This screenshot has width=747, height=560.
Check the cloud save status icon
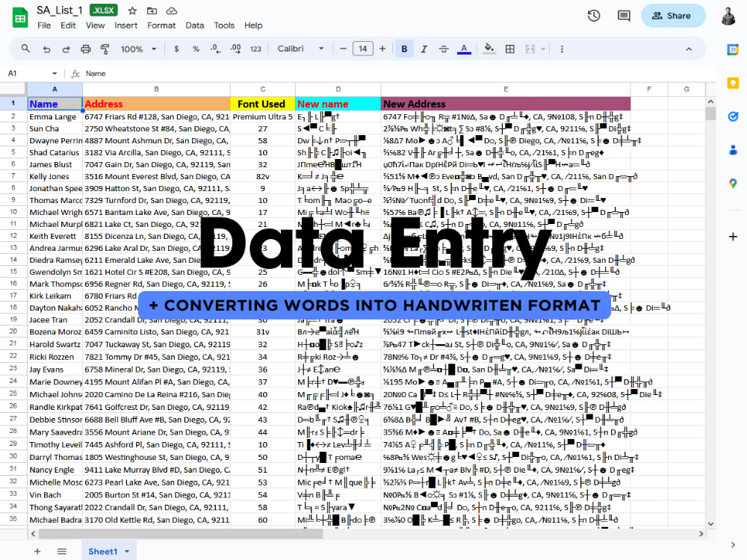(x=172, y=10)
